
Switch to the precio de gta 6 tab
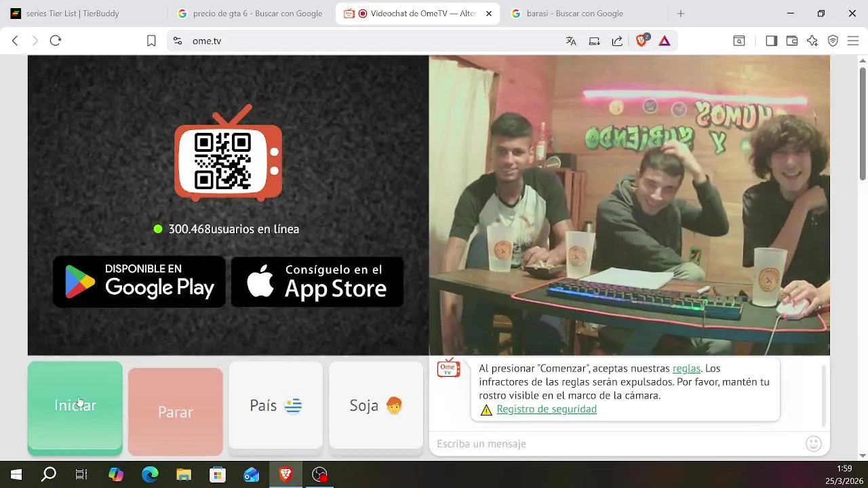coord(250,14)
